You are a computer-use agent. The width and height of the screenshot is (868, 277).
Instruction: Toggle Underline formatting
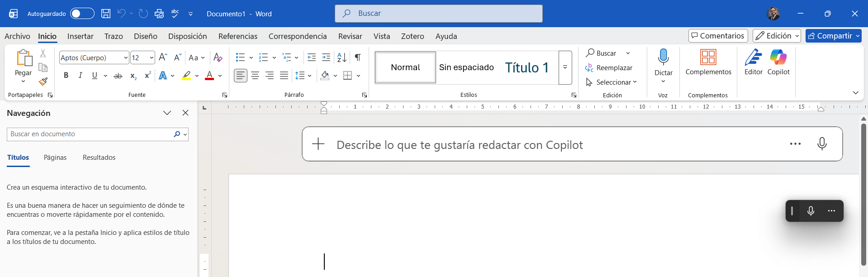coord(95,76)
